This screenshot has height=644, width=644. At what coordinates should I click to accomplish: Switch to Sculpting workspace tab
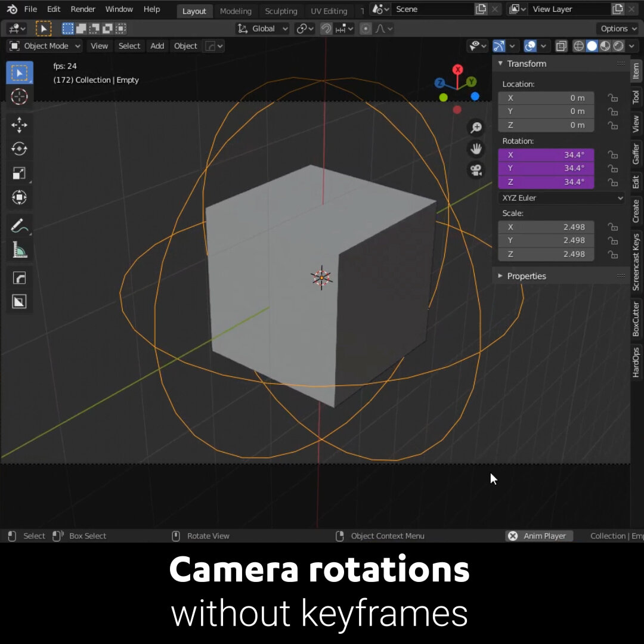coord(281,11)
